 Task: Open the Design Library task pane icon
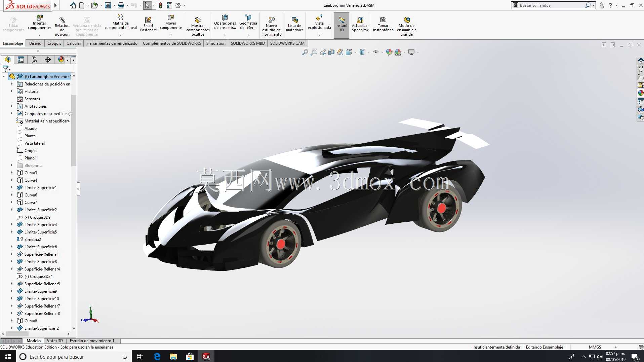641,69
